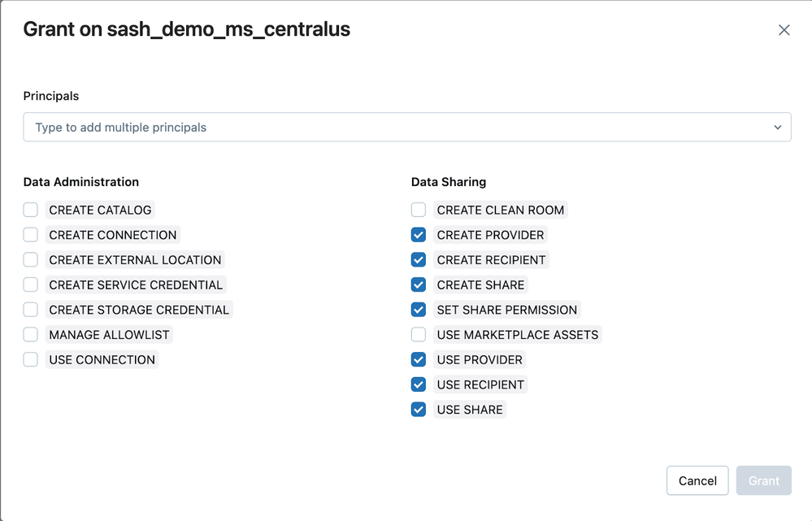
Task: Check the CREATE CONNECTION permission
Action: [31, 235]
